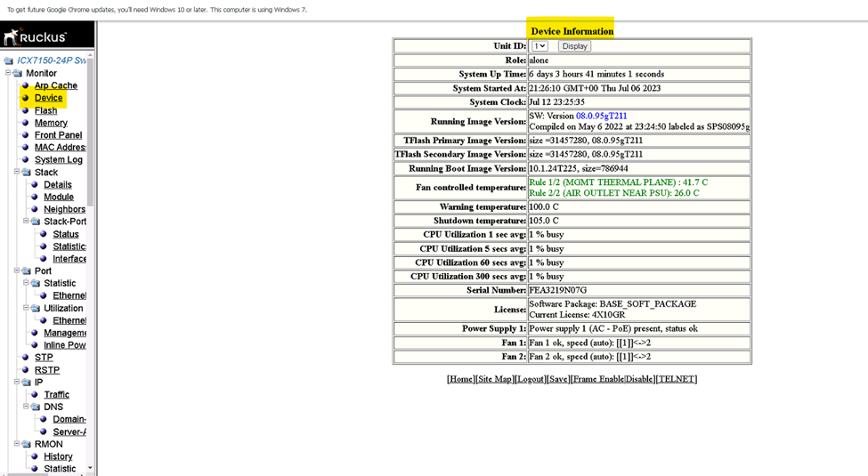Open the Device monitor link
Image resolution: width=868 pixels, height=476 pixels.
pos(48,98)
